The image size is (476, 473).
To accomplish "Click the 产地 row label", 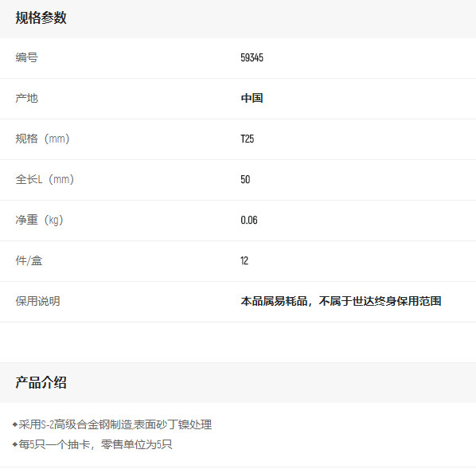I will [x=27, y=99].
